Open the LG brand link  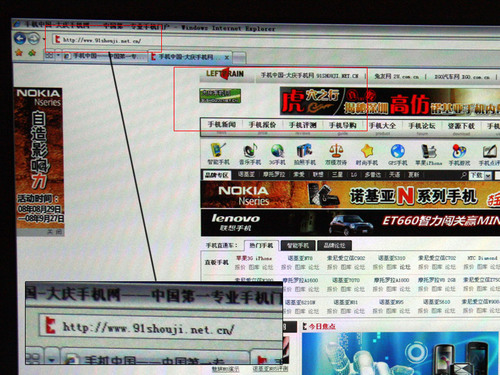tap(354, 175)
